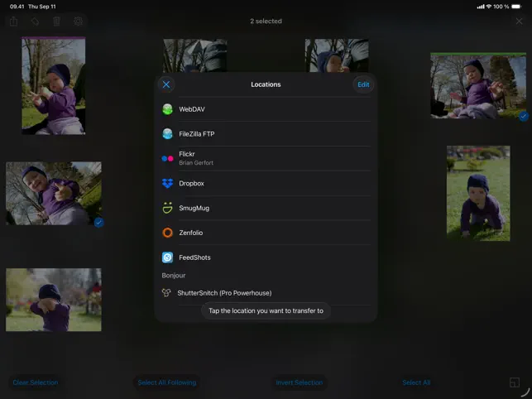Click the '2 selected' title text
The height and width of the screenshot is (399, 532).
point(266,21)
